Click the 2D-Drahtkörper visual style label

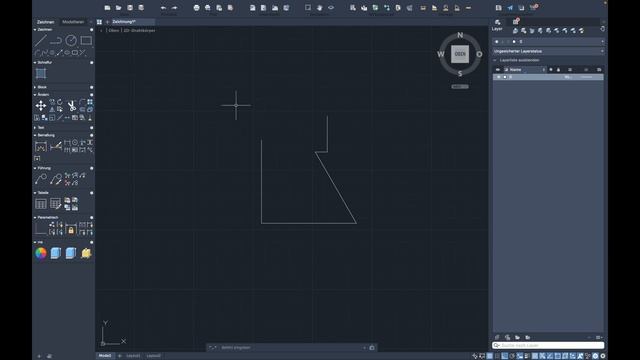[x=139, y=31]
